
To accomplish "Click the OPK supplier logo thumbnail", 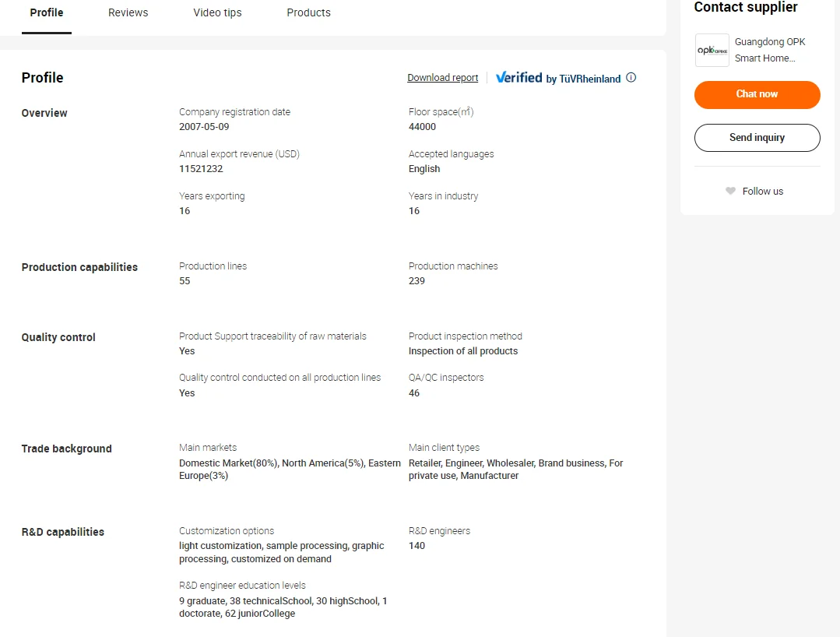I will tap(712, 51).
